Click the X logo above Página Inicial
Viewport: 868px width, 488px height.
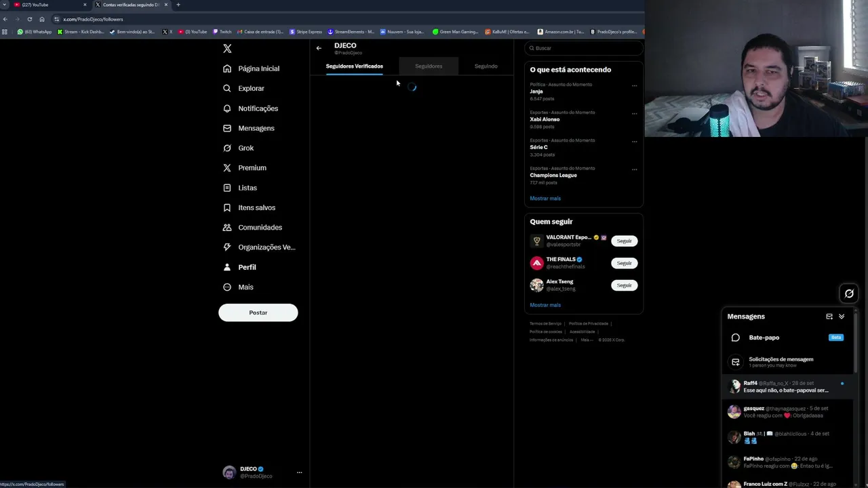(x=227, y=49)
